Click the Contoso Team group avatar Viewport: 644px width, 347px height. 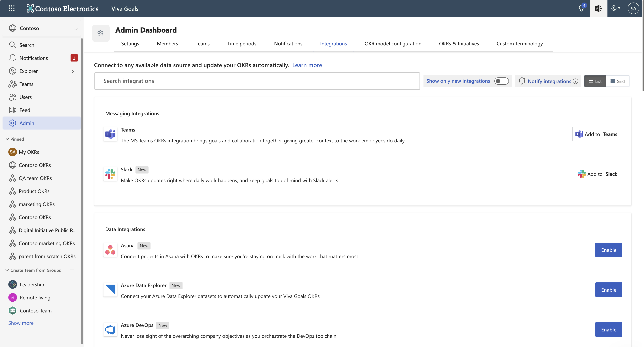point(12,310)
